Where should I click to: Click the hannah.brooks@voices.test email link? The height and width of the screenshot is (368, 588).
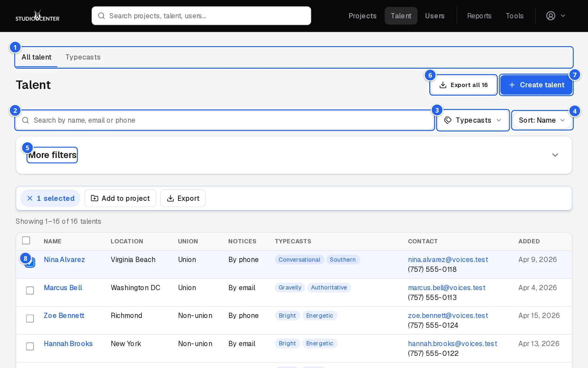coord(452,343)
